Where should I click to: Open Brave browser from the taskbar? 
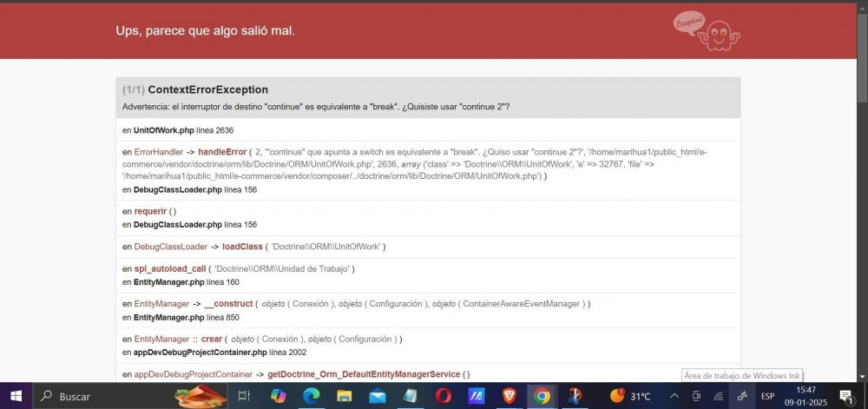[x=510, y=396]
